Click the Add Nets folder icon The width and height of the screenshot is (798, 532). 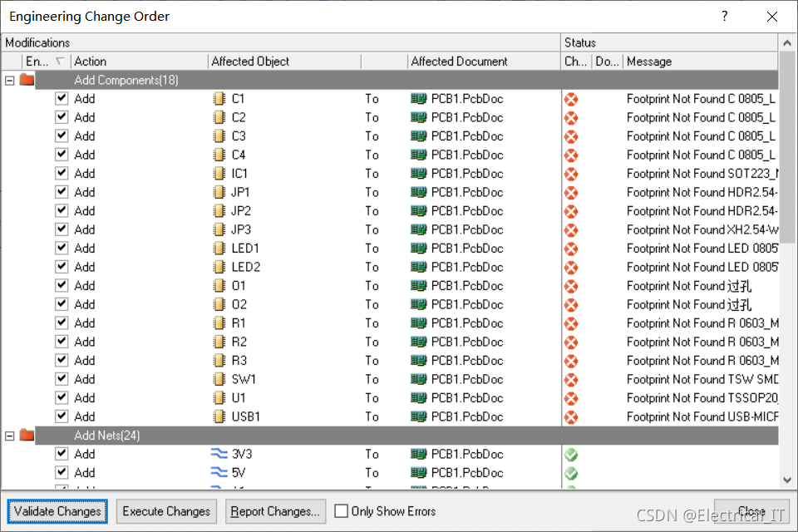[27, 436]
